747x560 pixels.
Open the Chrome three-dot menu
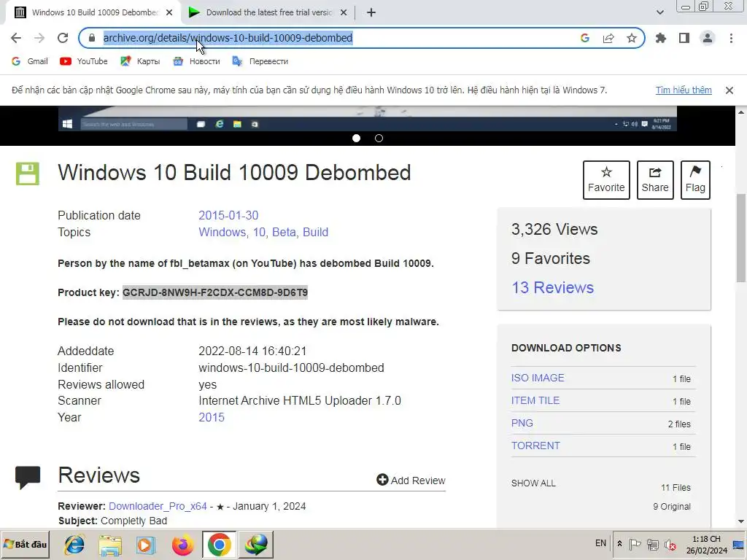(x=731, y=38)
